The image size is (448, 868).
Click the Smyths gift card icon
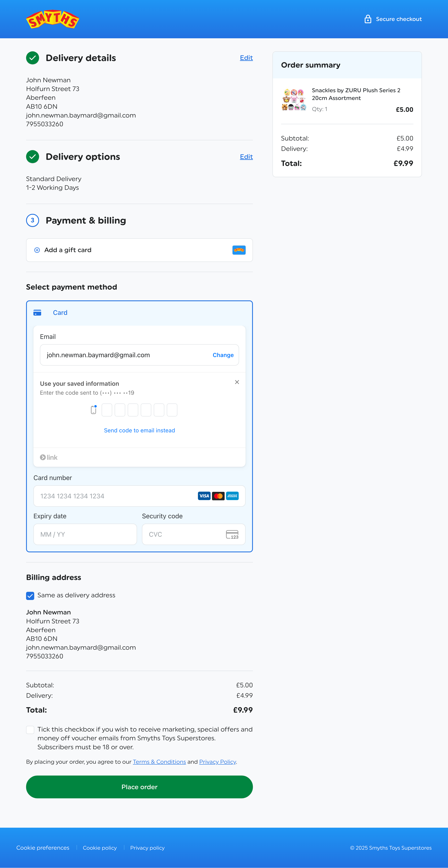coord(239,250)
